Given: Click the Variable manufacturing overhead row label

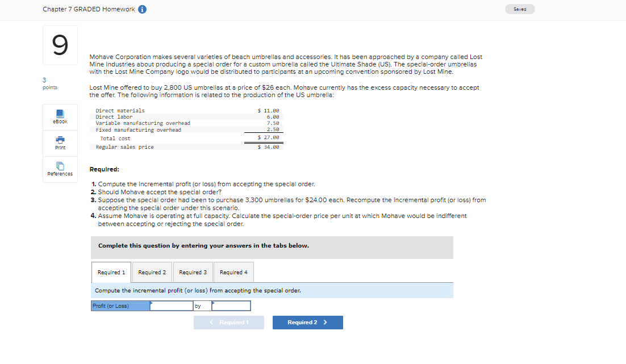Looking at the screenshot, I should (143, 123).
